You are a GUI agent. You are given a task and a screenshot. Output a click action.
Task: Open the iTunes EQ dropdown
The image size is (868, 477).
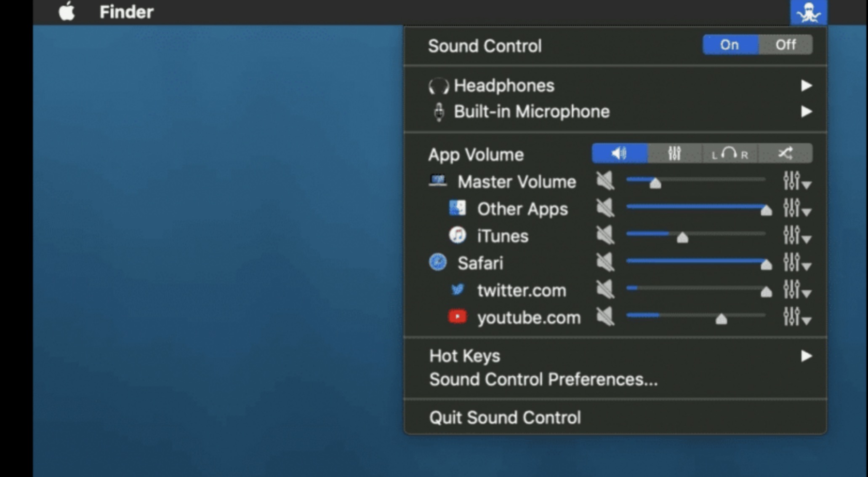[797, 236]
